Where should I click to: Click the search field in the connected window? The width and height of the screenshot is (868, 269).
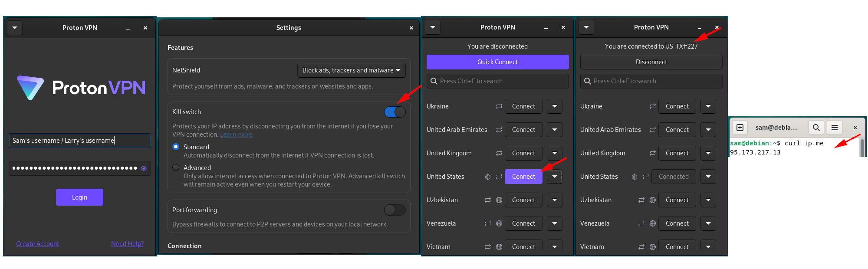pyautogui.click(x=651, y=81)
